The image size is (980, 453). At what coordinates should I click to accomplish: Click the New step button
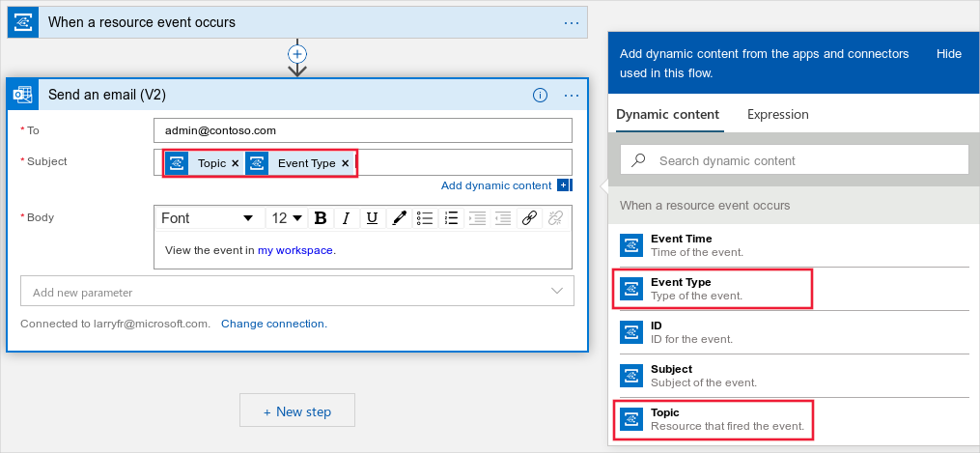297,411
